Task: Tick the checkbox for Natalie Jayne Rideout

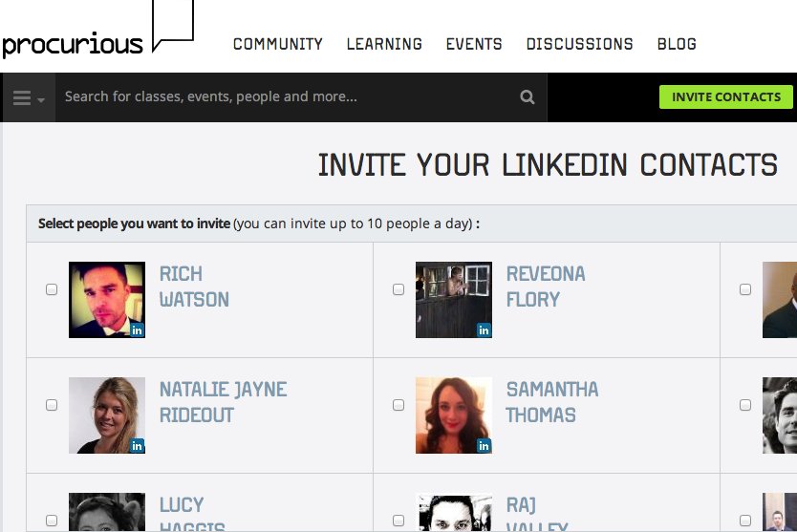Action: [x=52, y=405]
